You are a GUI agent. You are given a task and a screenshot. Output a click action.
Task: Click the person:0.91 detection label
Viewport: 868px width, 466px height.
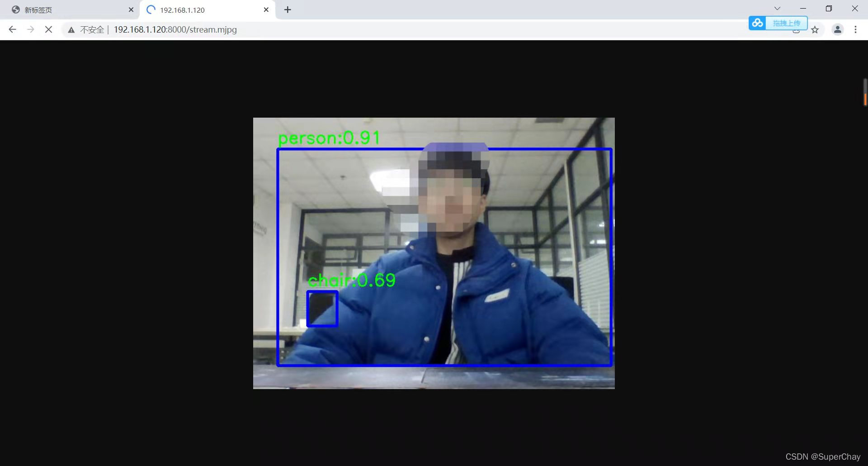[x=329, y=138]
